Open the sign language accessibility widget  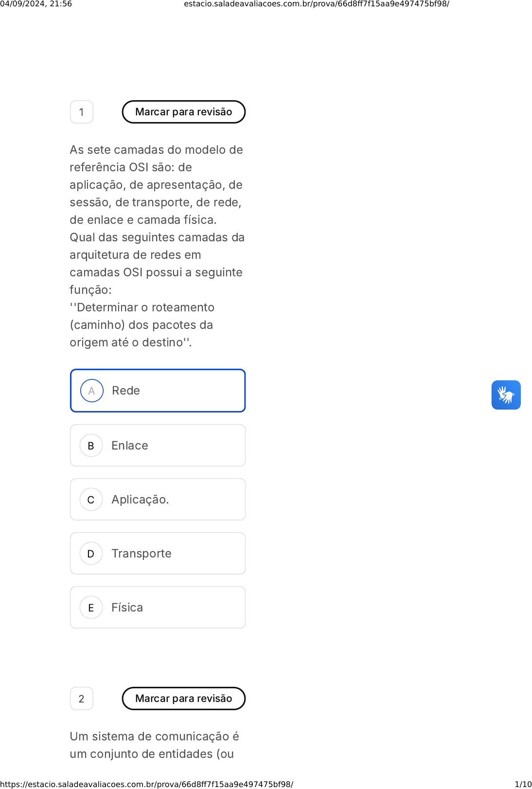(506, 395)
